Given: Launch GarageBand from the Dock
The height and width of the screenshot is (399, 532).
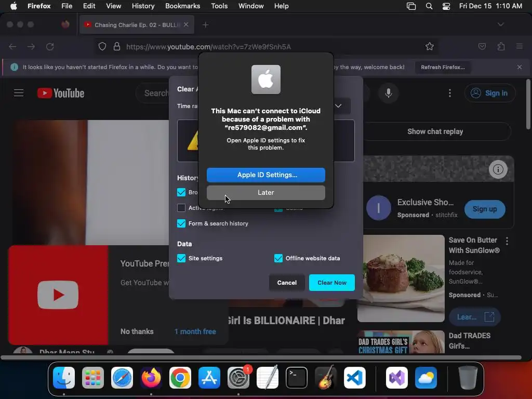Looking at the screenshot, I should coord(326,378).
